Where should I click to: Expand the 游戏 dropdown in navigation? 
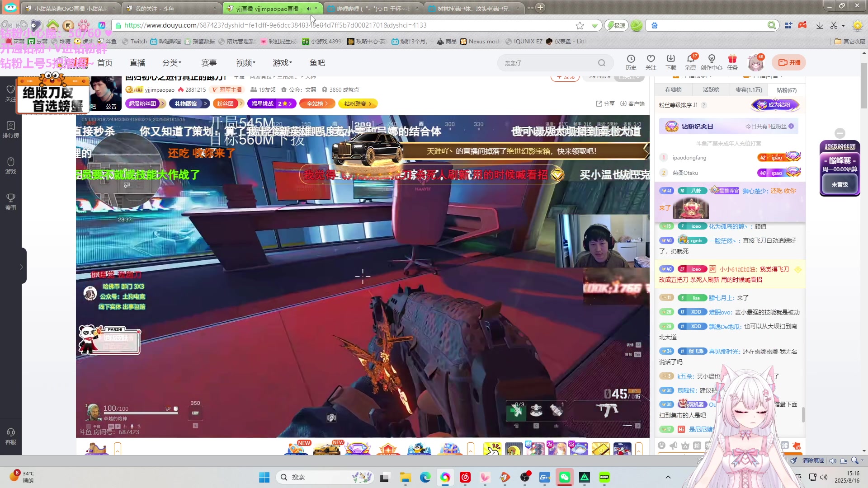[x=283, y=63]
